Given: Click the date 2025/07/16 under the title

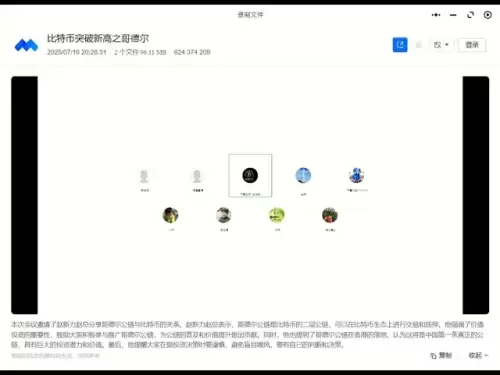Looking at the screenshot, I should [77, 52].
